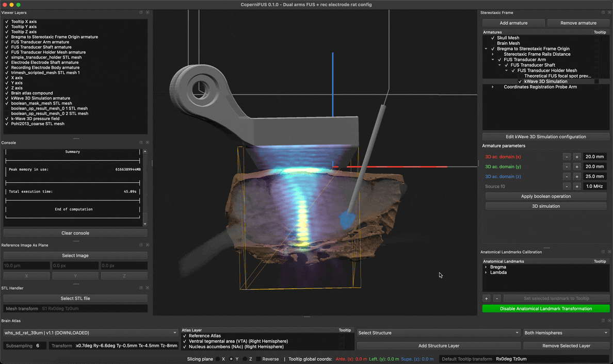Click the Remove armature button

pos(578,23)
